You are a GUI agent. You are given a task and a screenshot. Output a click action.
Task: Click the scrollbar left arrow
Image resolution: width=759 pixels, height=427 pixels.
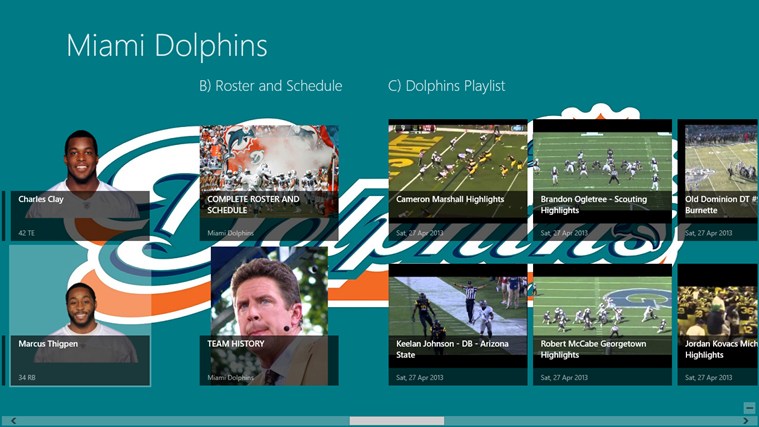click(x=6, y=421)
